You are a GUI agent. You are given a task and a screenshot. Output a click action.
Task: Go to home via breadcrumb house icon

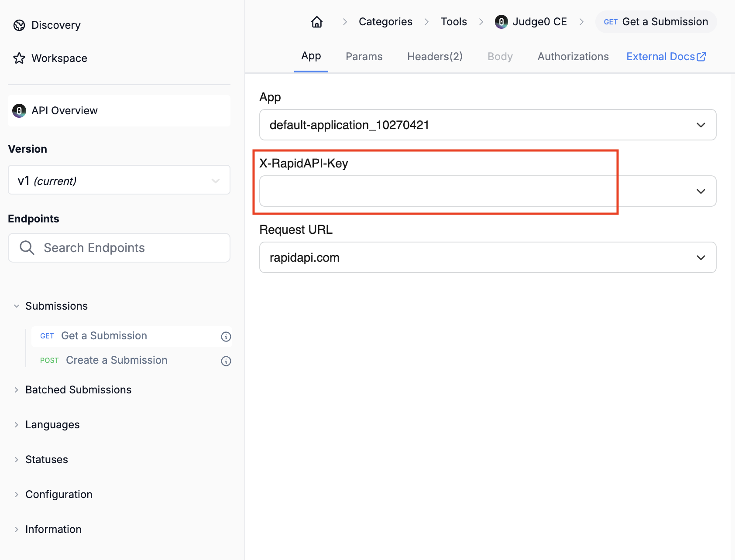[x=317, y=22]
